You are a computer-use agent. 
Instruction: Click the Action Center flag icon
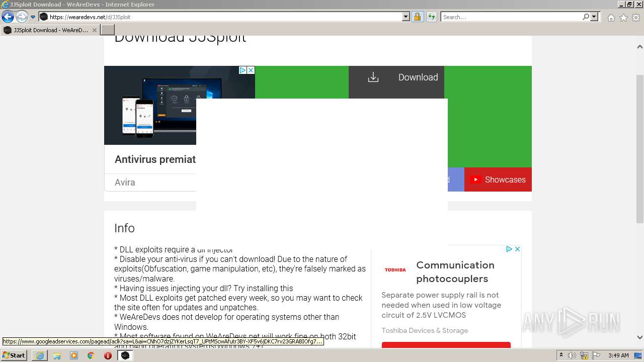tap(595, 355)
